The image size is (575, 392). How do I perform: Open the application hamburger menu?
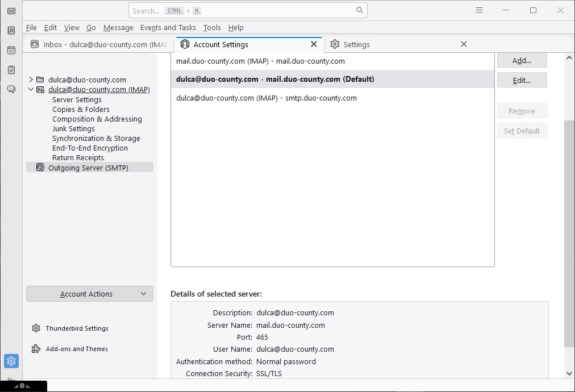479,10
